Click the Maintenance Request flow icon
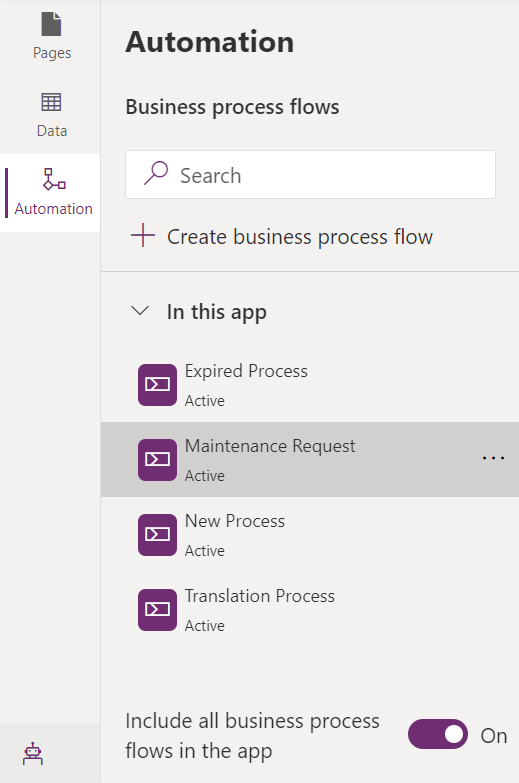The height and width of the screenshot is (783, 519). coord(157,459)
